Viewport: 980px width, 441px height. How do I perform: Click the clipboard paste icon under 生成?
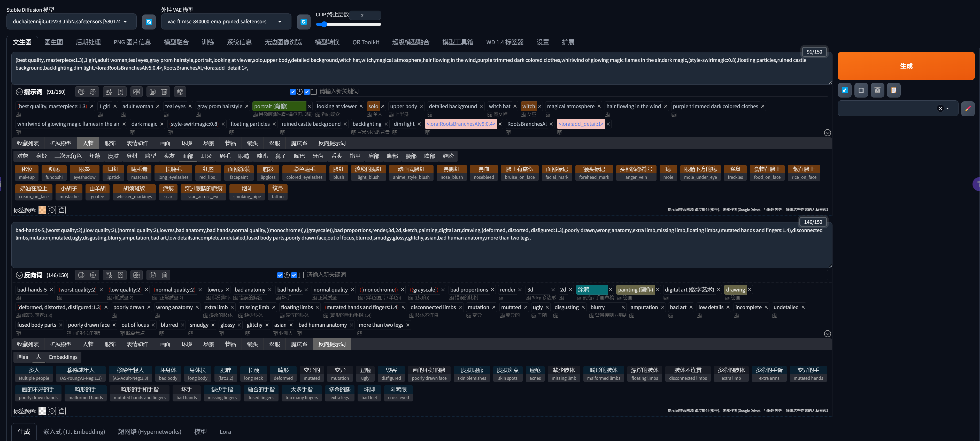[x=894, y=90]
